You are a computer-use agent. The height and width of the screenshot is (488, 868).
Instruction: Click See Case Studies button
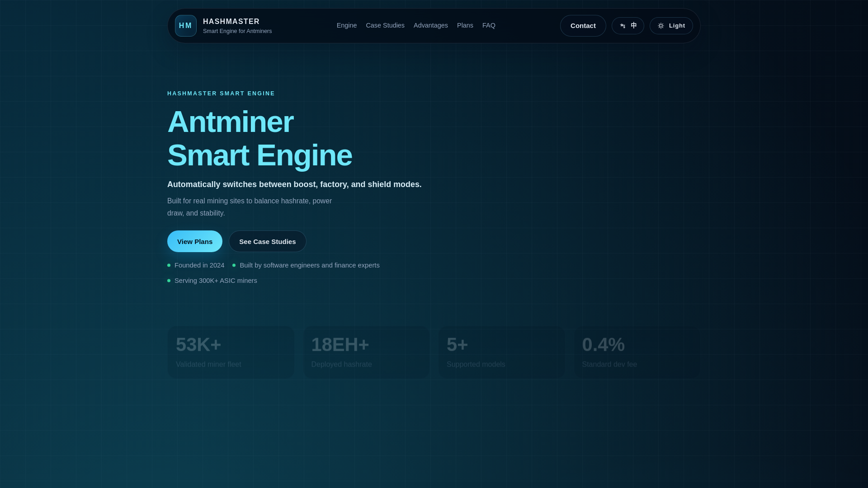pyautogui.click(x=267, y=241)
